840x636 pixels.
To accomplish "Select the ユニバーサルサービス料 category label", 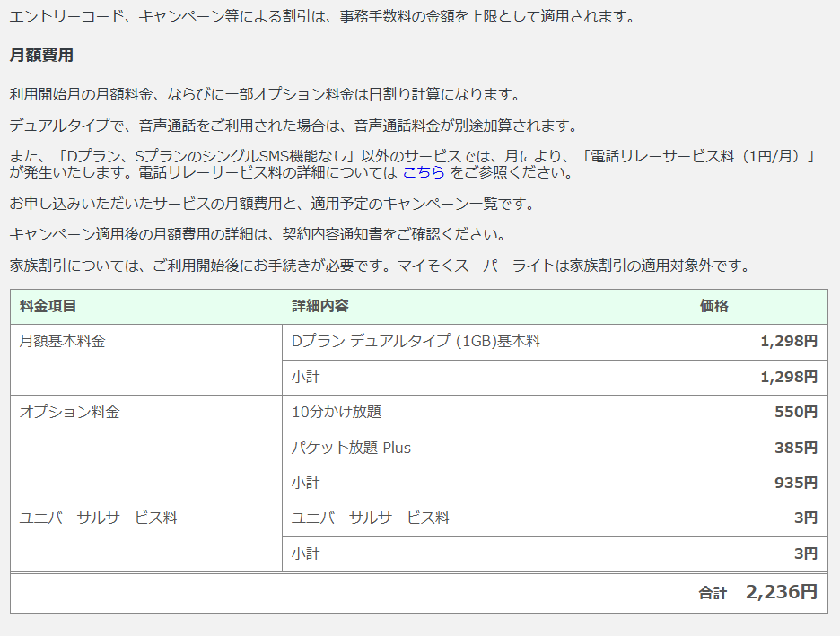I will pyautogui.click(x=98, y=518).
